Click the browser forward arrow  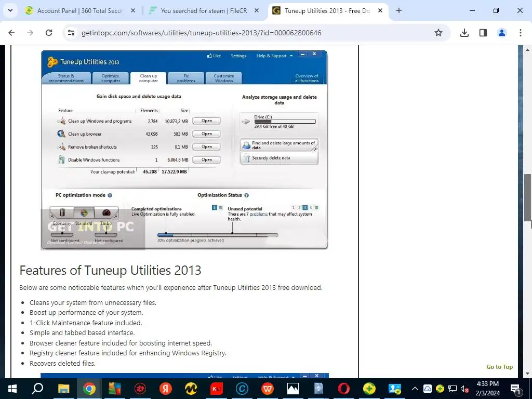pyautogui.click(x=30, y=33)
